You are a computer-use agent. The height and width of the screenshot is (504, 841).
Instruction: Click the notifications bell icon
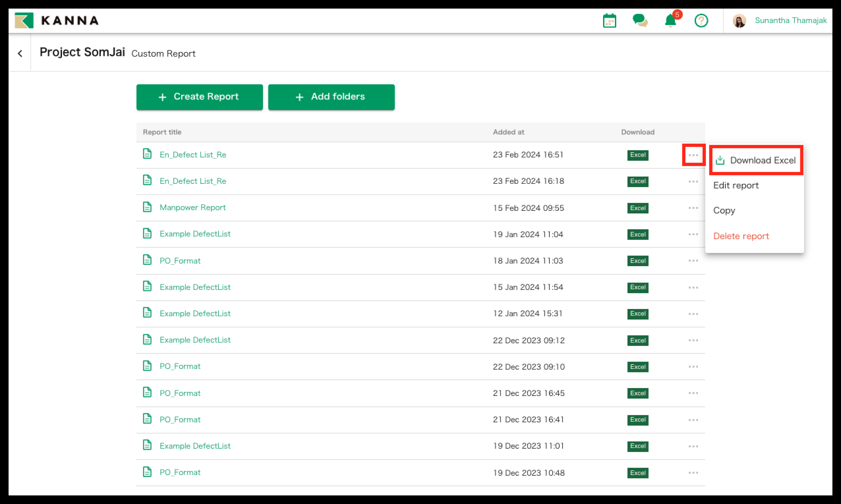(x=670, y=21)
